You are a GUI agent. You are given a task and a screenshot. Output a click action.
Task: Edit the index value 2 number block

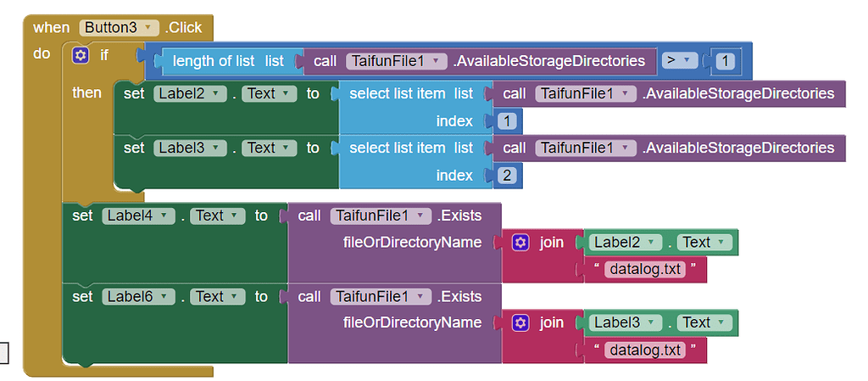[x=507, y=176]
